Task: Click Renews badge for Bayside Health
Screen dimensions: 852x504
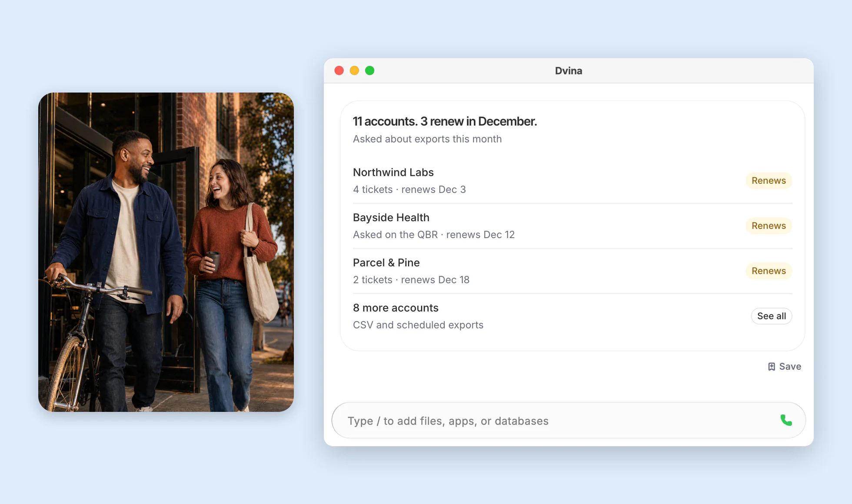Action: click(769, 225)
